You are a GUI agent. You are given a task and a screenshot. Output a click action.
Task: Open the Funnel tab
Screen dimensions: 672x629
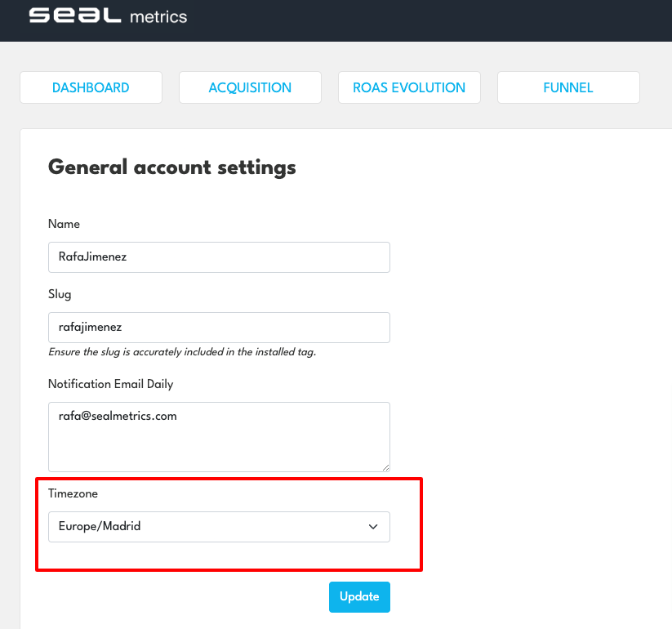click(568, 88)
